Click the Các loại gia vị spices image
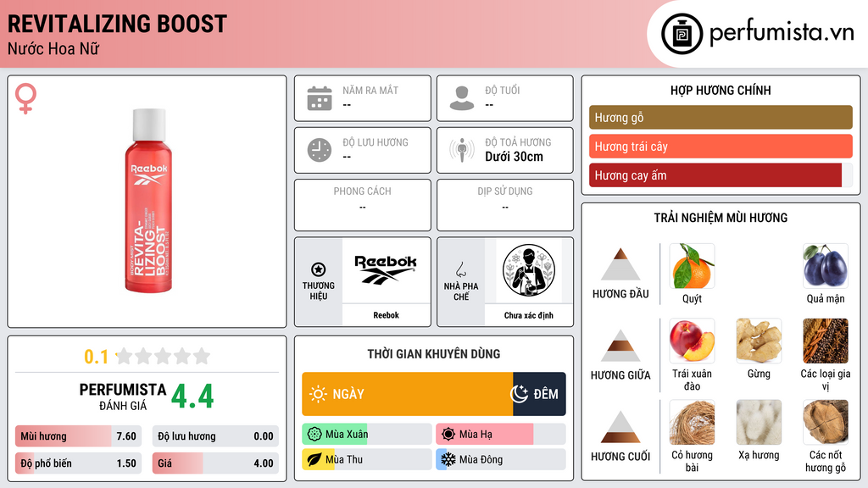The image size is (868, 488). [x=826, y=341]
